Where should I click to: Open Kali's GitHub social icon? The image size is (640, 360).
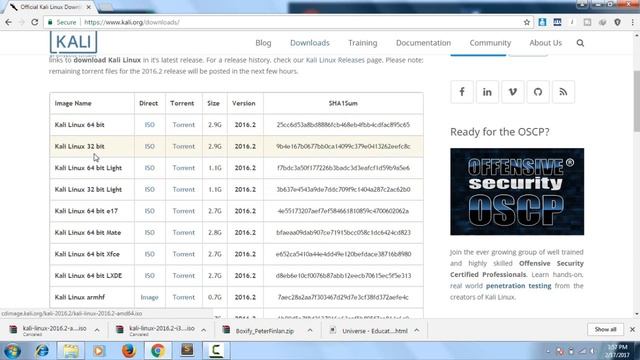(x=538, y=92)
